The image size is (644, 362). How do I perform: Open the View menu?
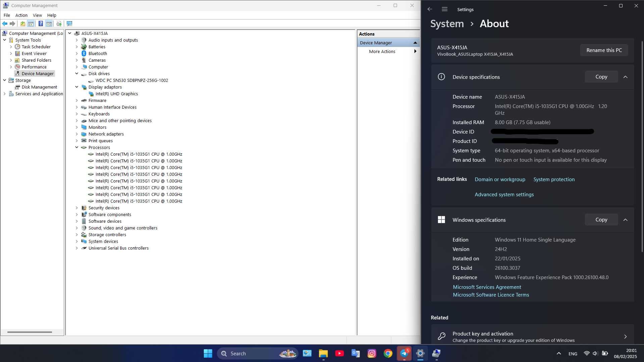(37, 15)
